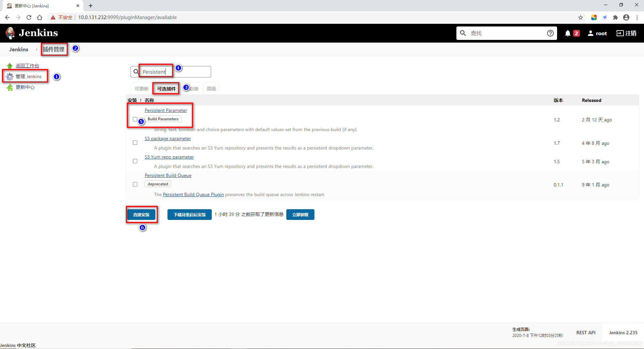Open the Persistent Parameter plugin link
644x349 pixels.
(x=166, y=110)
